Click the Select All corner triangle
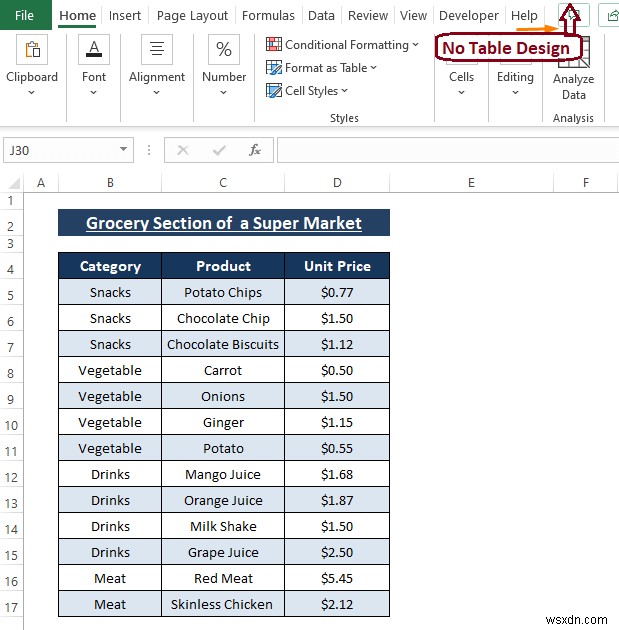The height and width of the screenshot is (630, 619). point(14,183)
